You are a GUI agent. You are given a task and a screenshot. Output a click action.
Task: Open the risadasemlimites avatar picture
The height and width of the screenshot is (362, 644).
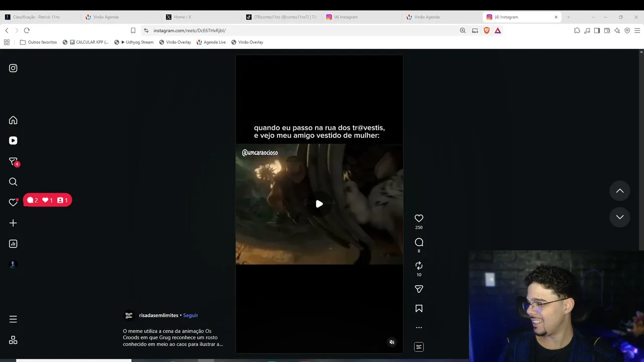(129, 315)
